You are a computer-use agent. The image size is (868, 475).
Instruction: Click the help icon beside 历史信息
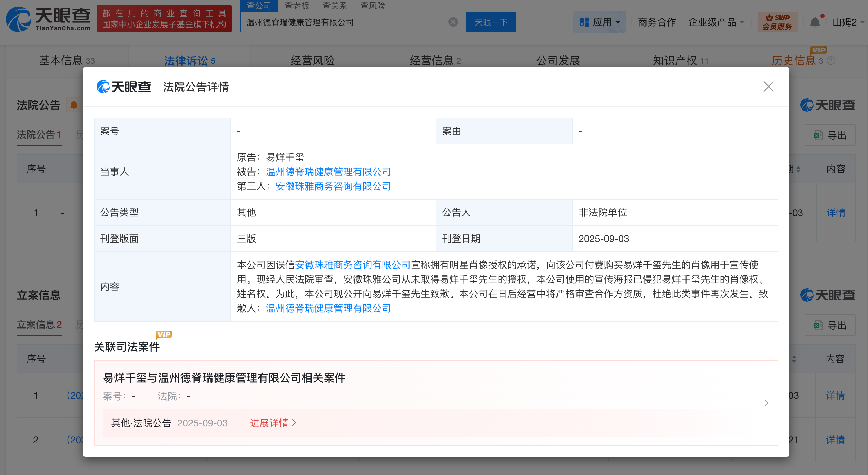pyautogui.click(x=831, y=61)
